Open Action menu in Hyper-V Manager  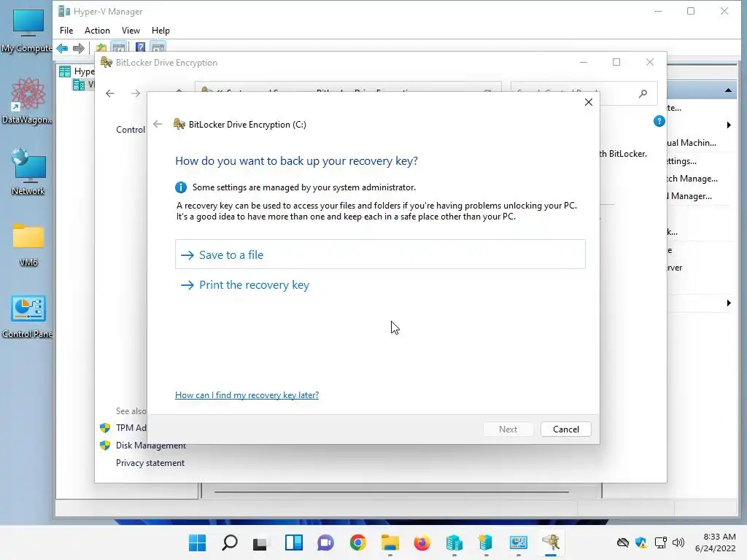97,31
